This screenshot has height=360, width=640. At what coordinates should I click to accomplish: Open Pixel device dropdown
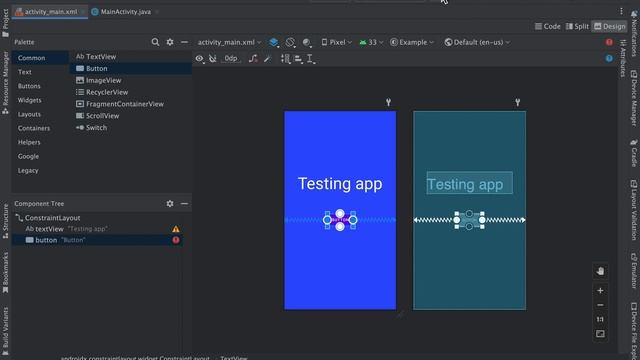336,42
